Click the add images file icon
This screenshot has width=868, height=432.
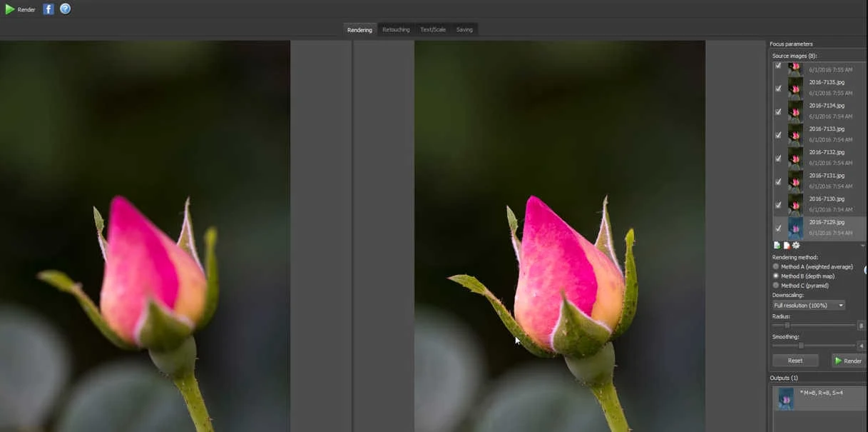pos(777,246)
